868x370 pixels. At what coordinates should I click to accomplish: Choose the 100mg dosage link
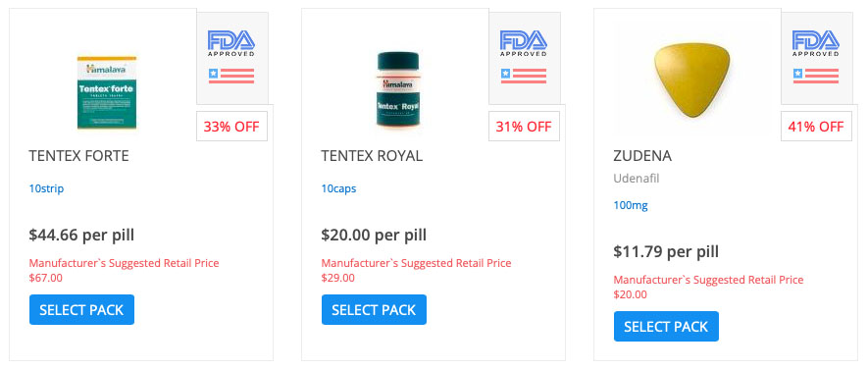pos(631,205)
